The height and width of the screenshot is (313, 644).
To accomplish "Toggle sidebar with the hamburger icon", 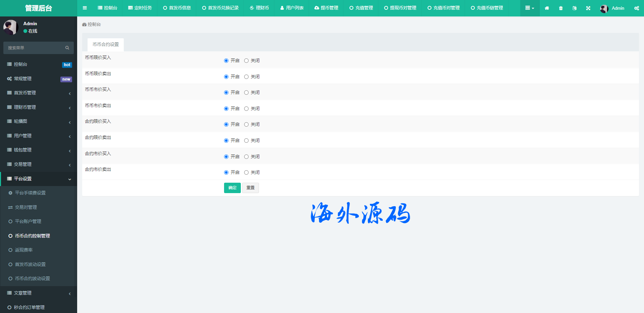I will click(x=85, y=8).
